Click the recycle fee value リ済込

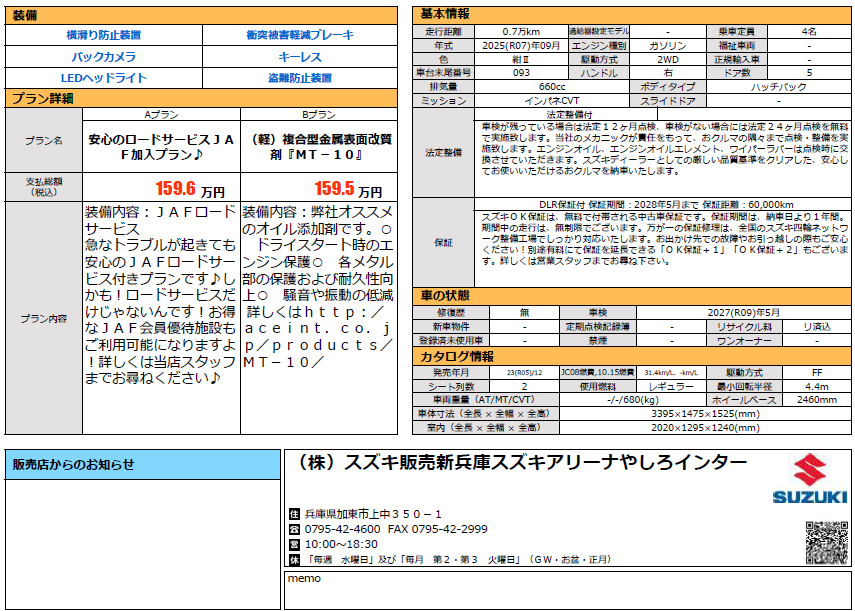(x=817, y=326)
